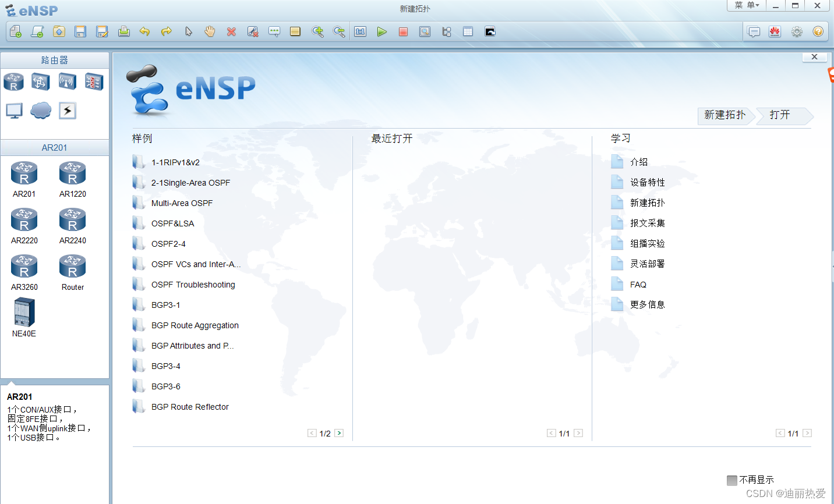Check the 不再显示 checkbox
834x504 pixels.
(x=732, y=480)
